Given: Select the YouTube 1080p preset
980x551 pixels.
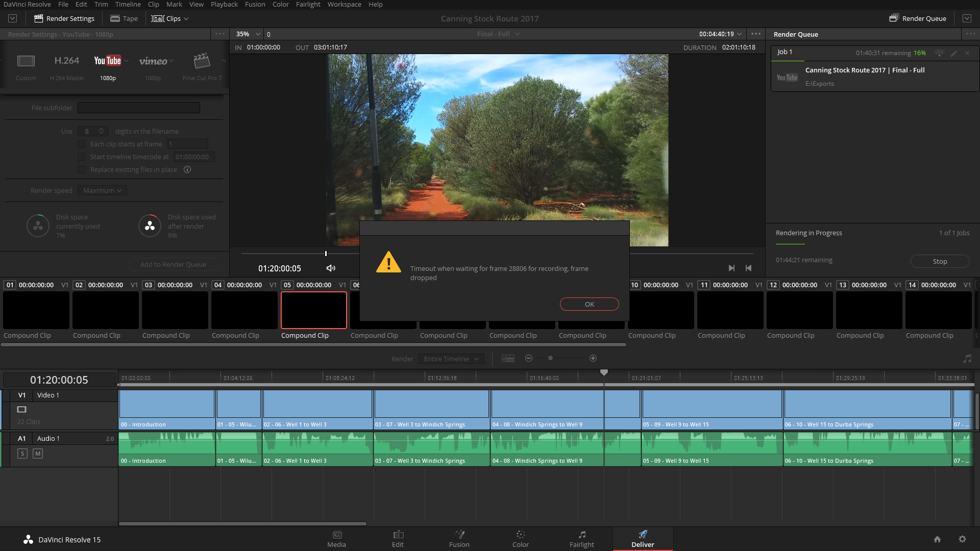Looking at the screenshot, I should tap(108, 67).
